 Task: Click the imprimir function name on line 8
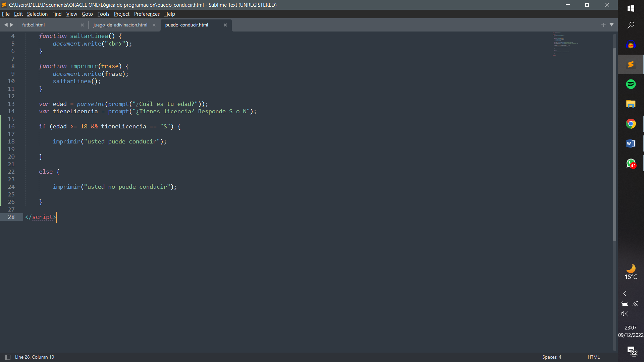(x=84, y=66)
